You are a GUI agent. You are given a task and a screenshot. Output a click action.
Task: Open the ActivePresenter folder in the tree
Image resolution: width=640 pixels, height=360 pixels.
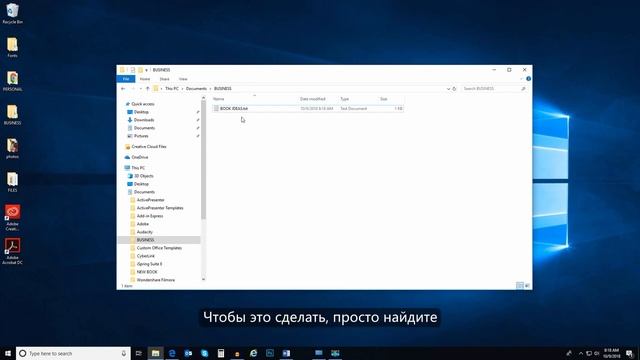point(150,200)
